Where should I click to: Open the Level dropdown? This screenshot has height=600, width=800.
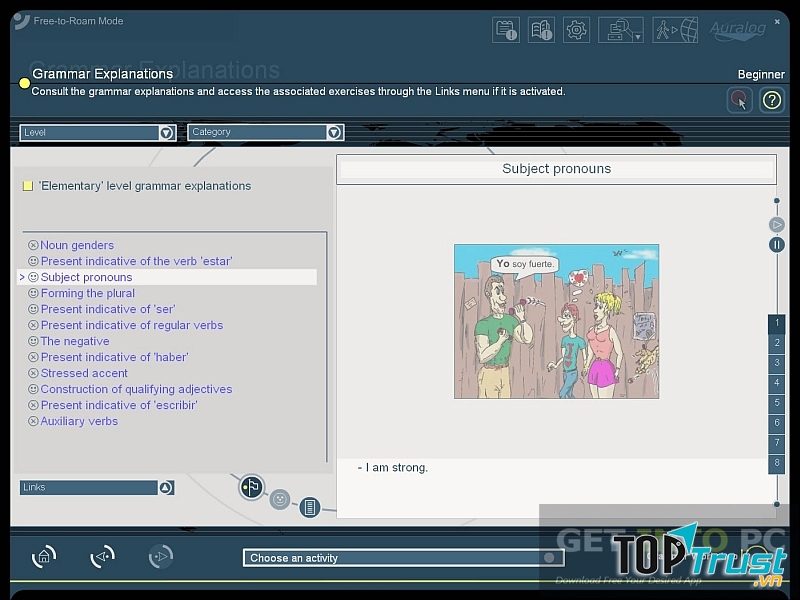[166, 132]
